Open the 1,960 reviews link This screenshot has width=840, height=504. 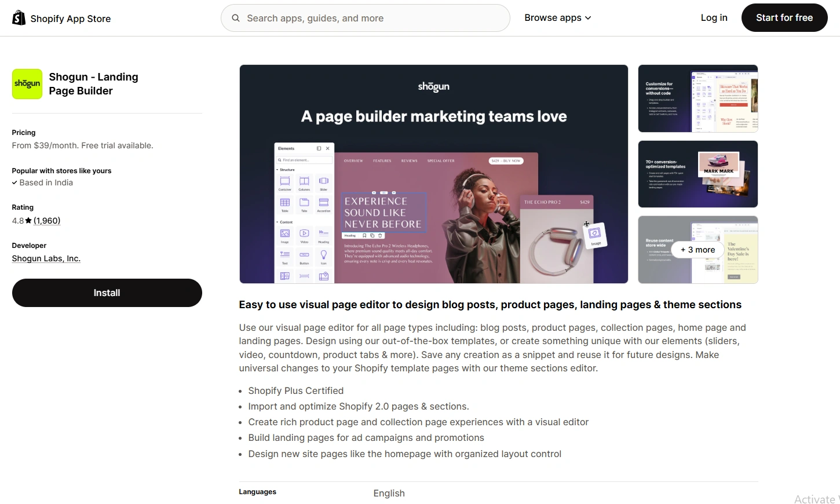[47, 221]
